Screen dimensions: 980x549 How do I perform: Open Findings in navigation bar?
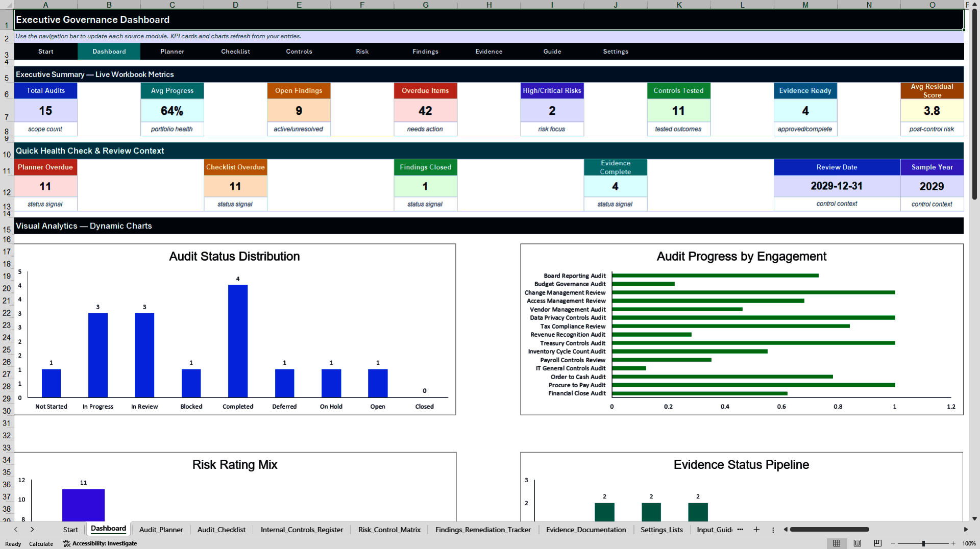point(425,52)
